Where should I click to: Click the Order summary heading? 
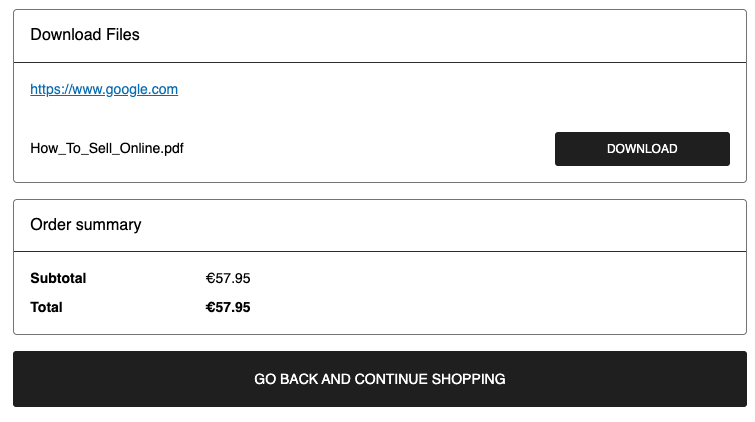click(86, 225)
